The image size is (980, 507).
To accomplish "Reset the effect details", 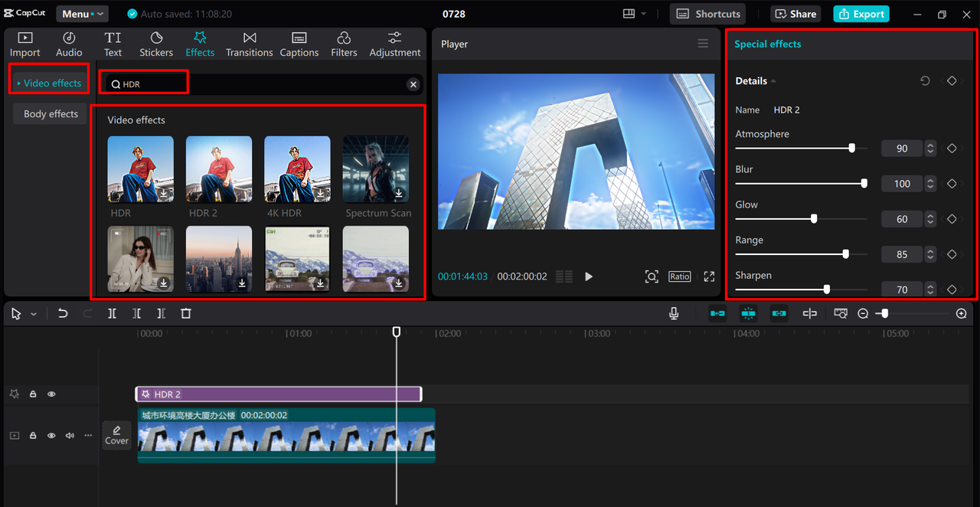I will (925, 80).
